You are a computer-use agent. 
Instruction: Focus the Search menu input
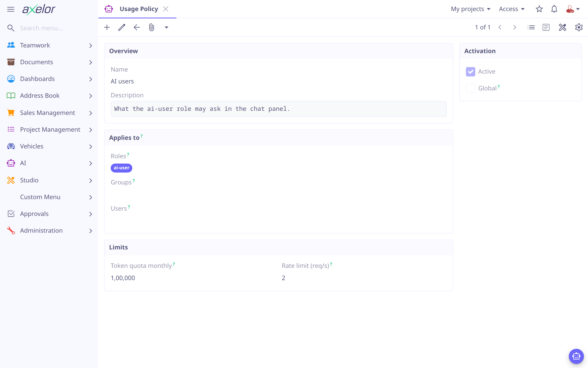click(56, 28)
